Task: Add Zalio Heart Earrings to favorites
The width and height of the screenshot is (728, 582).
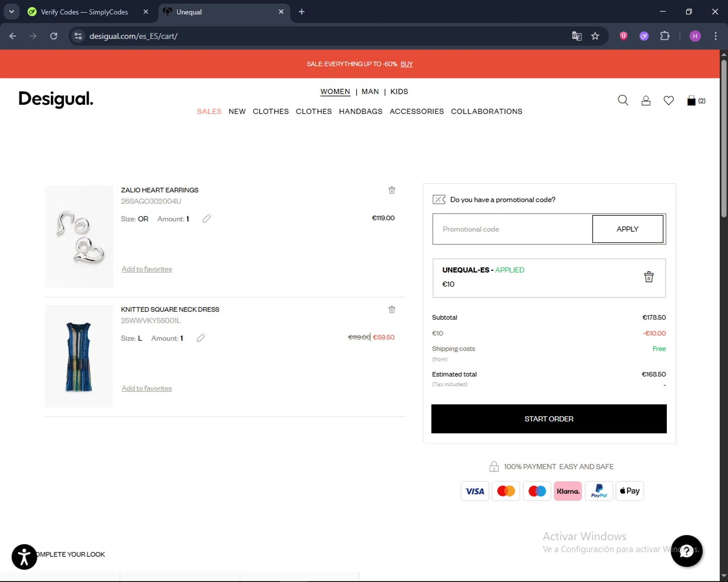Action: tap(147, 269)
